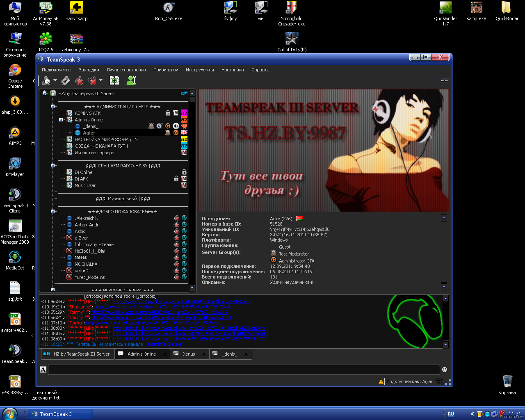Toggle subscribe to all channels eye icon
The image size is (525, 420).
(114, 80)
